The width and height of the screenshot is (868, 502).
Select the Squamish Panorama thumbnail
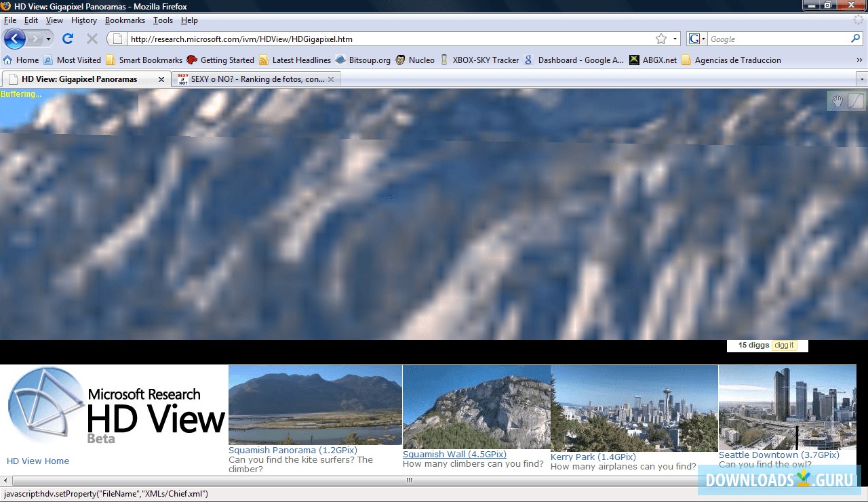(315, 405)
